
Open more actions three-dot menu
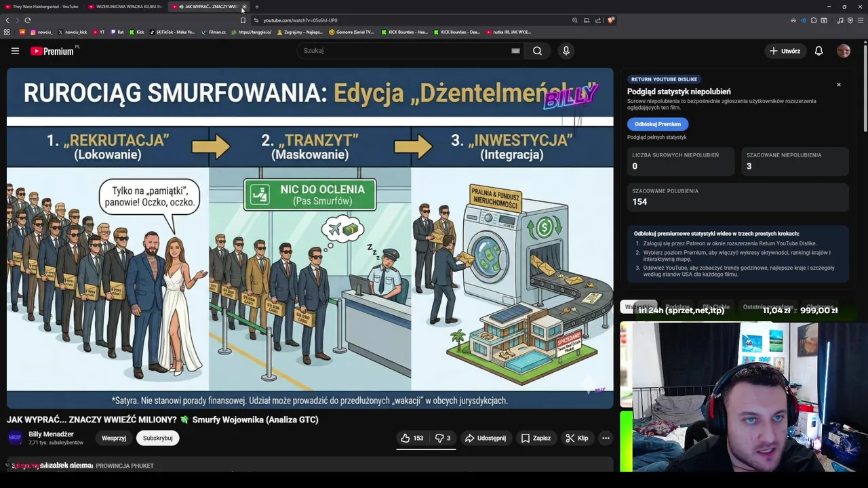606,438
